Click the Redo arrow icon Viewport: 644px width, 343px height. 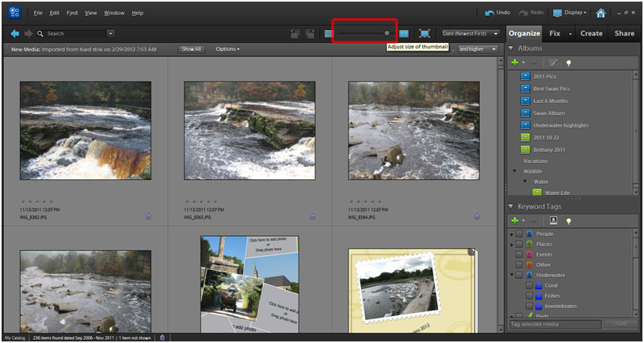pyautogui.click(x=524, y=13)
